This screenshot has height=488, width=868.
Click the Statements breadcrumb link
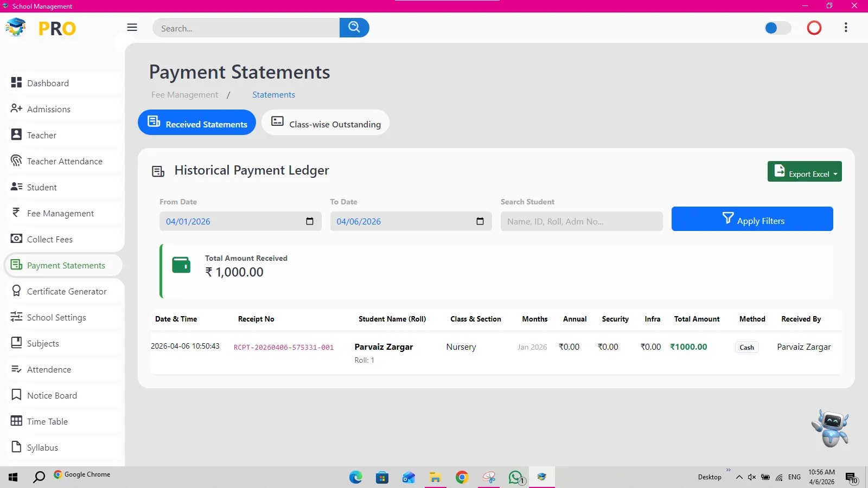(273, 95)
